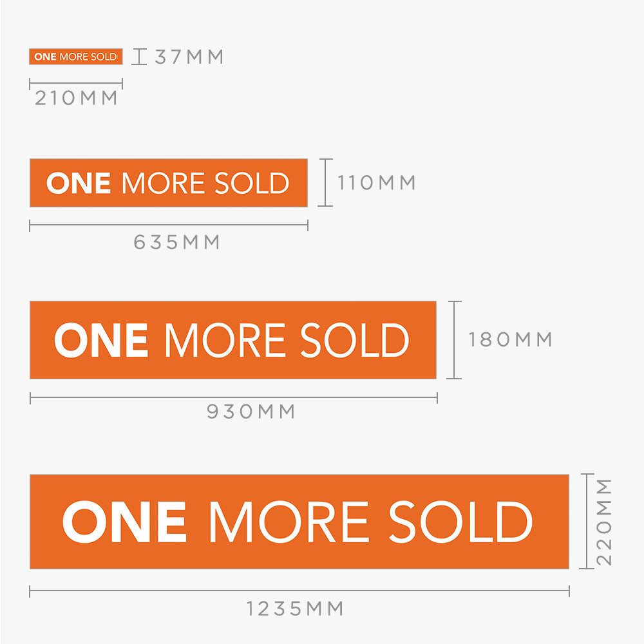The height and width of the screenshot is (644, 644).
Task: Click the 930mm wide ONE MORE SOLD banner
Action: tap(232, 339)
